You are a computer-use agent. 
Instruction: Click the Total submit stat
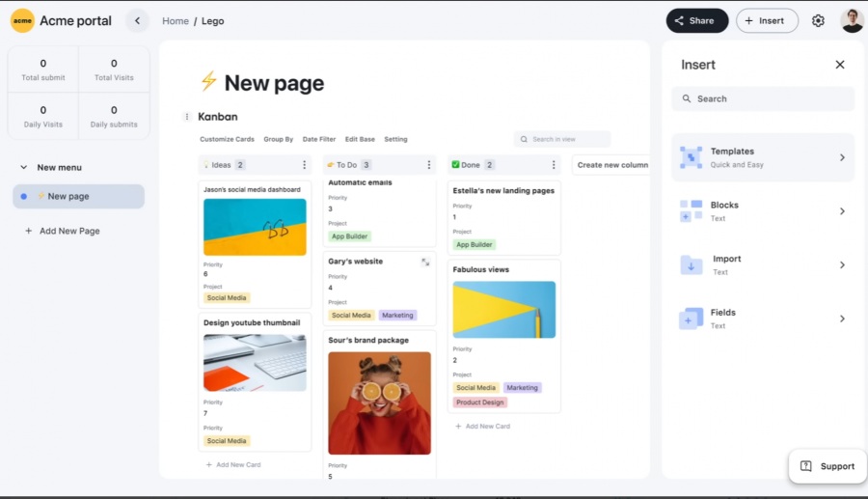pos(43,69)
